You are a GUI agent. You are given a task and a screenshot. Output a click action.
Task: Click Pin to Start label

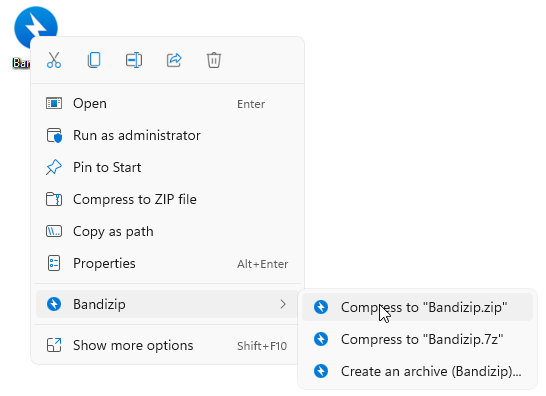point(107,168)
